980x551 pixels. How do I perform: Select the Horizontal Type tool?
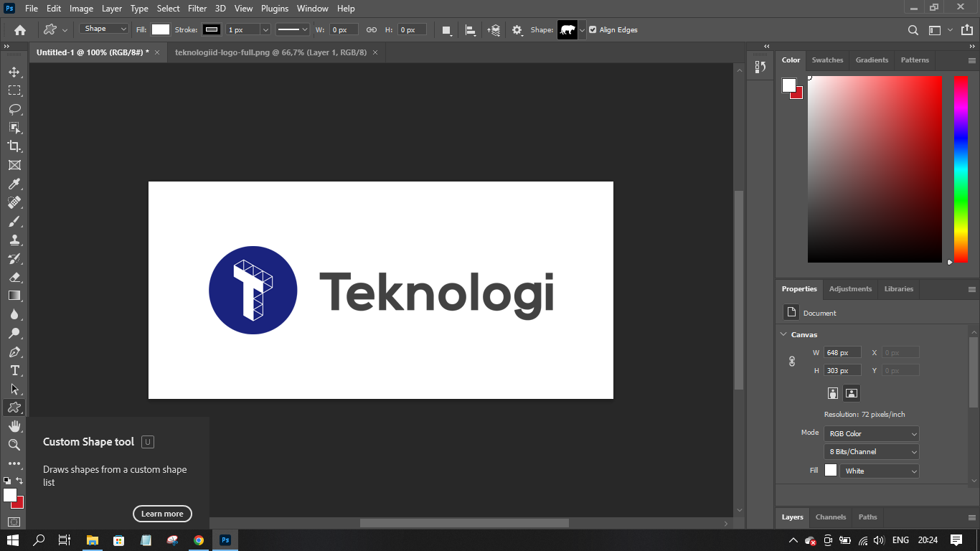pos(14,370)
